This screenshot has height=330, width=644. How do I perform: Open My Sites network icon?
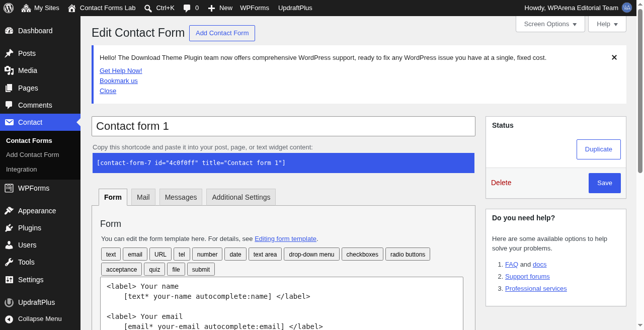26,8
